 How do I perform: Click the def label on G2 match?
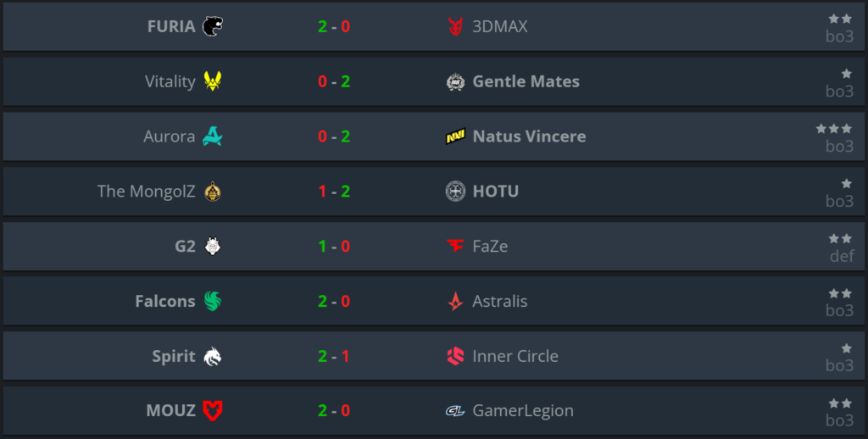click(841, 256)
